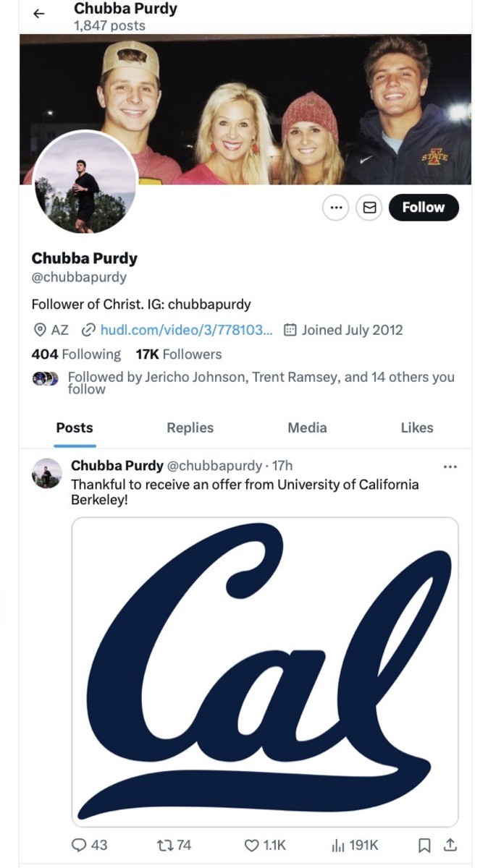Switch to the Replies tab
This screenshot has width=488, height=868.
pyautogui.click(x=190, y=427)
